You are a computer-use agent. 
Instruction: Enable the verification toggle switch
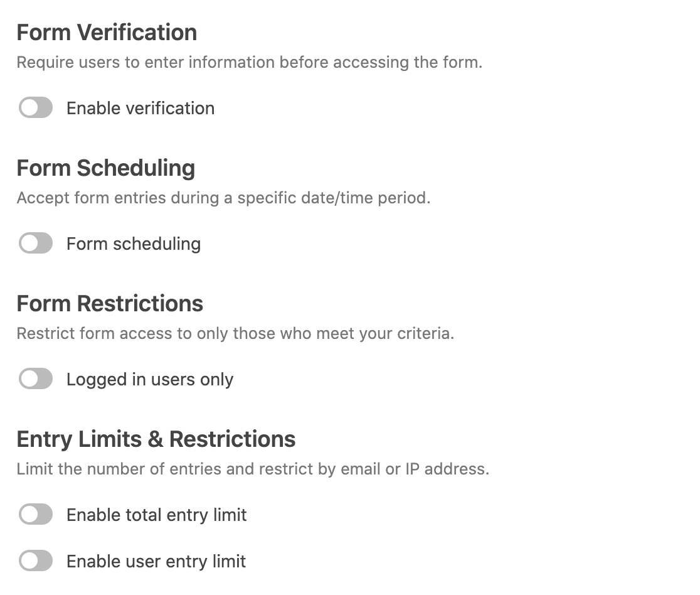[x=36, y=107]
